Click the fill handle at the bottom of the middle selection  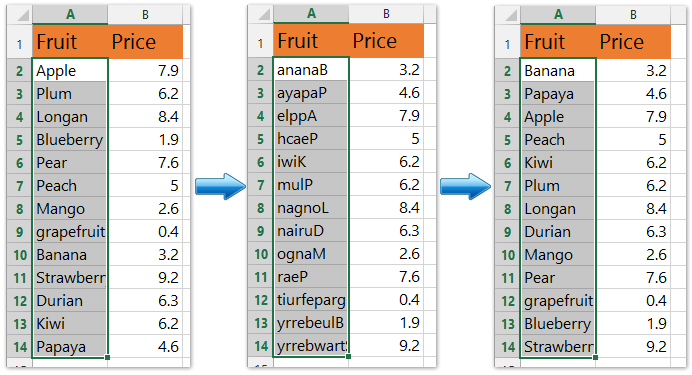tap(348, 356)
